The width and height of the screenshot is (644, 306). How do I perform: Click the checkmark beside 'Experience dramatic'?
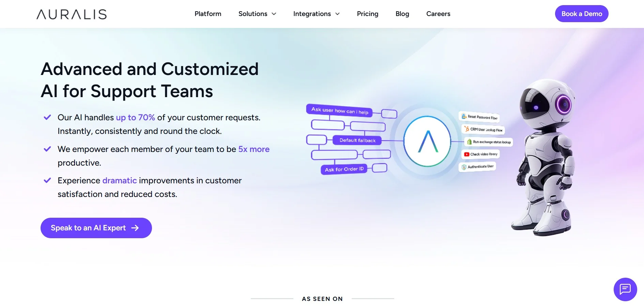47,180
